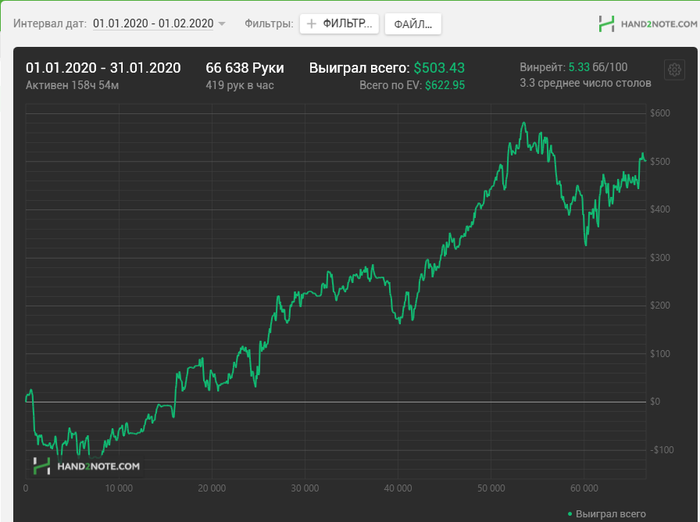Expand the date interval dropdown arrow
This screenshot has width=700, height=522.
point(221,24)
